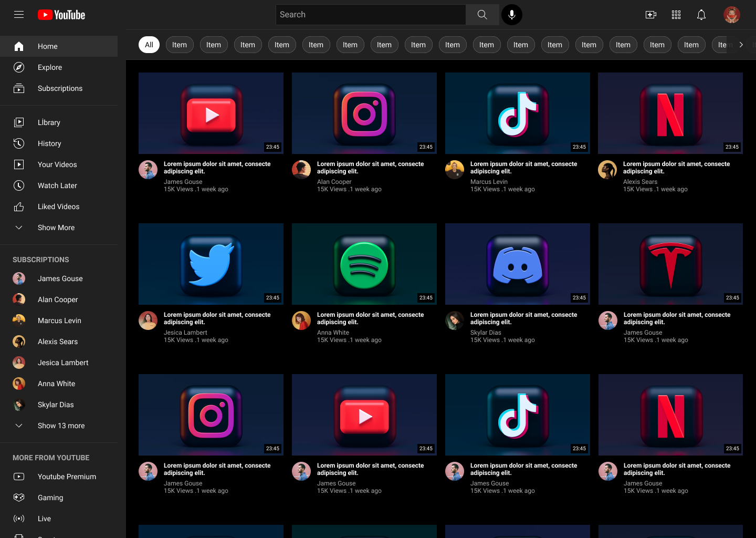Play the third-row YouTube logo video

364,415
